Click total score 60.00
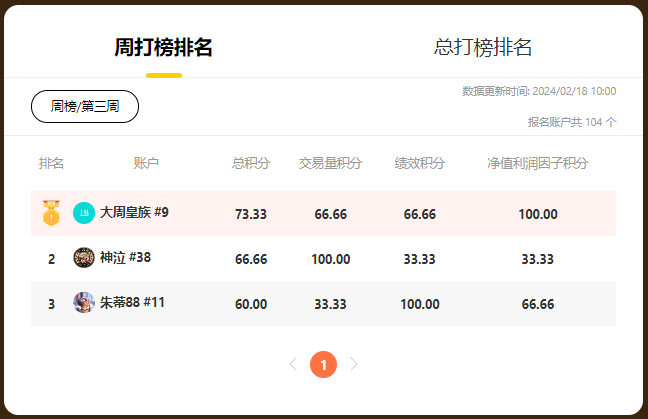The image size is (648, 419). point(251,304)
